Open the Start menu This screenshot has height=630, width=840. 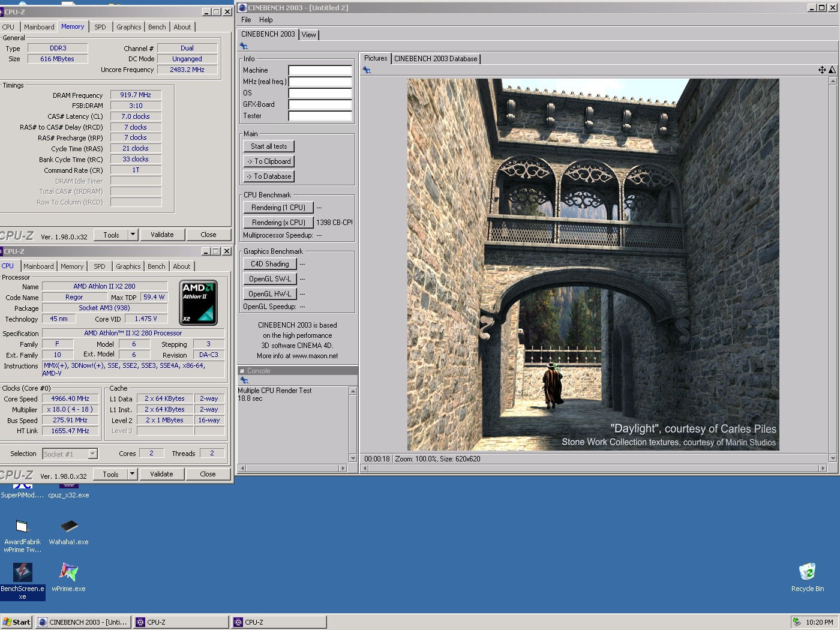pos(16,622)
